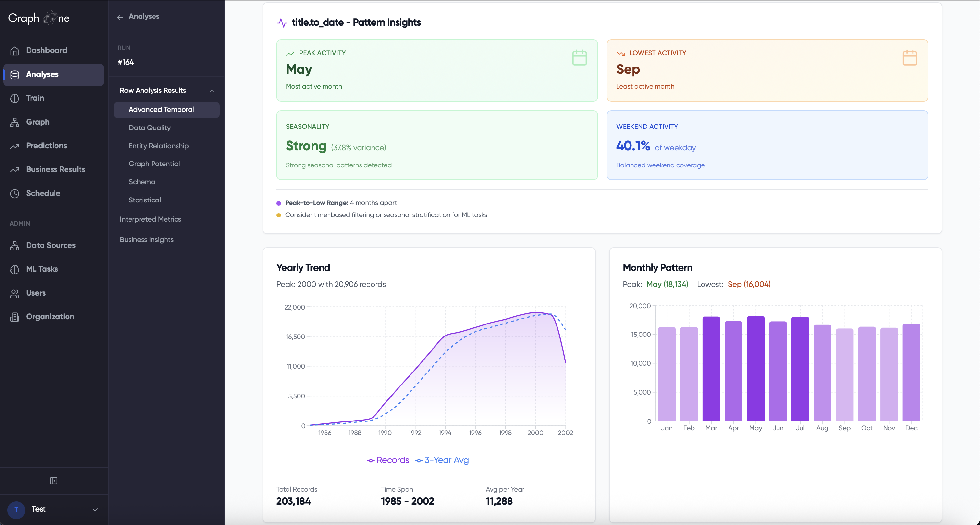This screenshot has width=980, height=525.
Task: Click the back arrow next to Analyses
Action: point(120,17)
